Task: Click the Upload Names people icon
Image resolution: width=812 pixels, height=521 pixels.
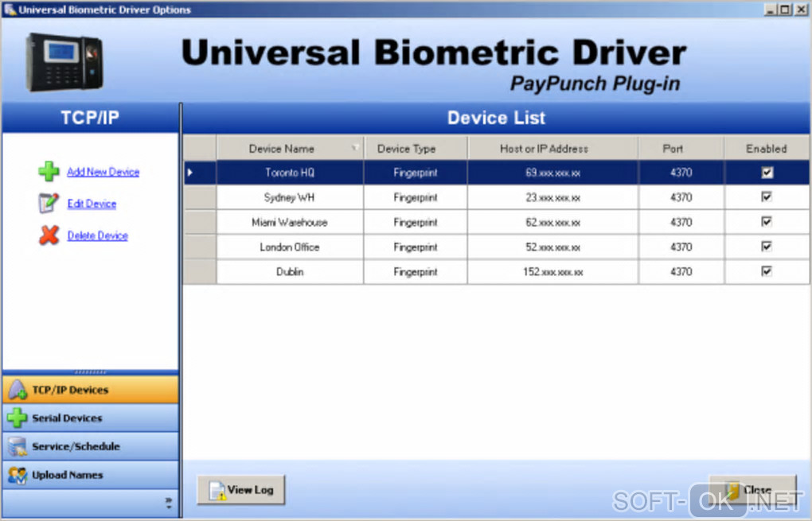Action: pyautogui.click(x=17, y=474)
